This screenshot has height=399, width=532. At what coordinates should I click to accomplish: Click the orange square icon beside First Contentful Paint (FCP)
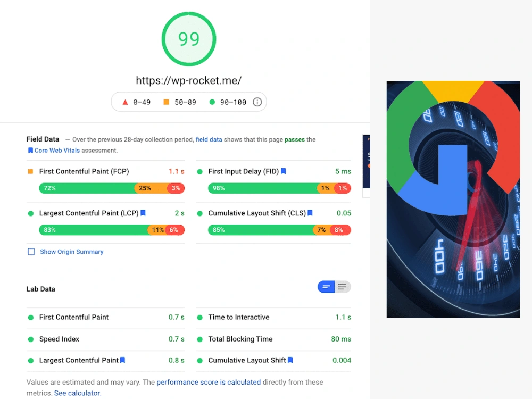pos(30,171)
